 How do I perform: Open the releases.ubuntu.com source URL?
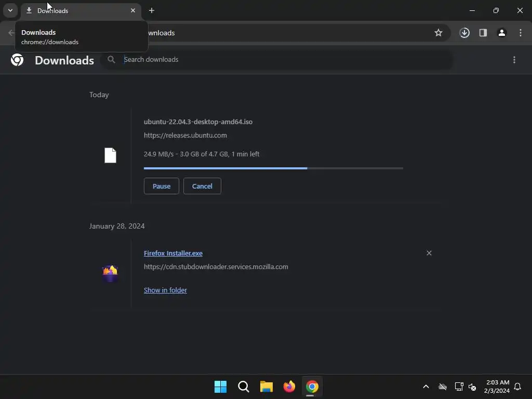coord(185,136)
